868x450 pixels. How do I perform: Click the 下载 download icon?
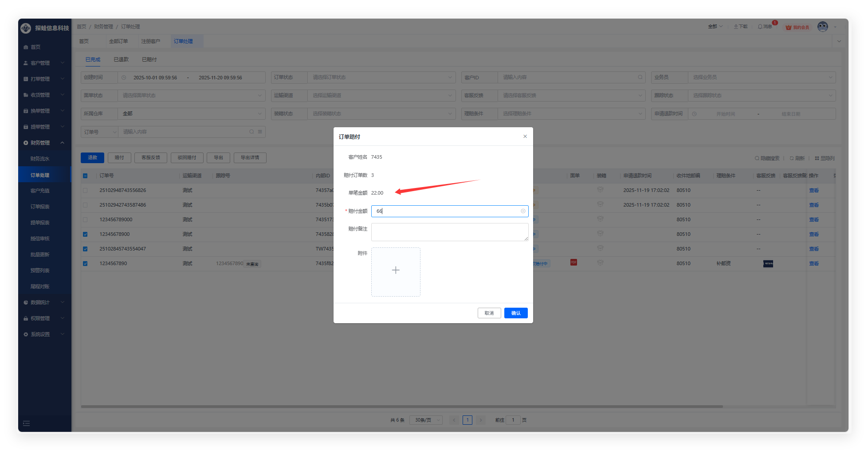click(736, 27)
